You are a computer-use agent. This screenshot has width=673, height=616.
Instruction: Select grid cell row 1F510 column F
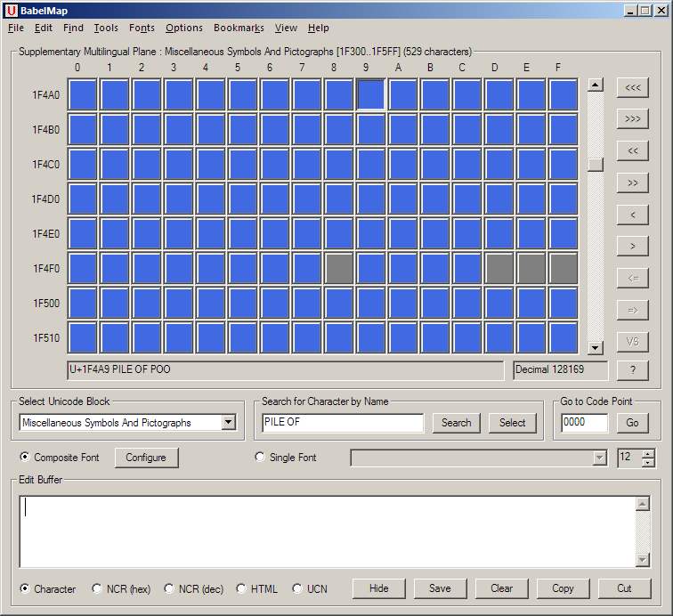[564, 338]
